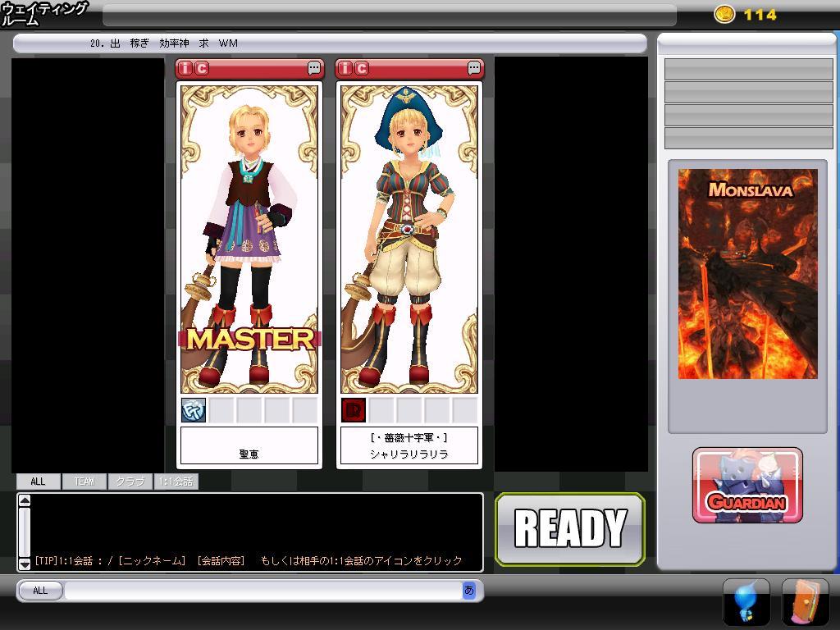Click the gold coin icon next to 114
The image size is (840, 630).
[x=724, y=14]
